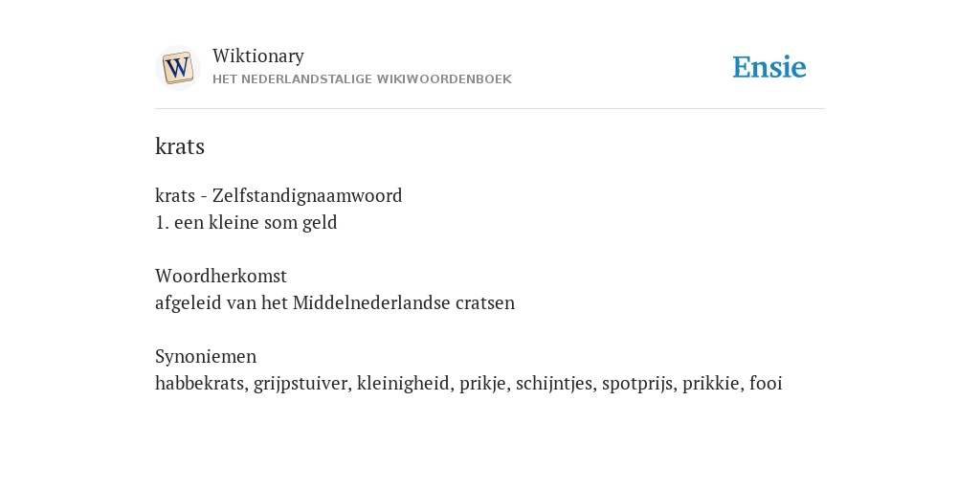Click the word 'cratsen' in etymology
This screenshot has width=980, height=490.
[x=485, y=303]
